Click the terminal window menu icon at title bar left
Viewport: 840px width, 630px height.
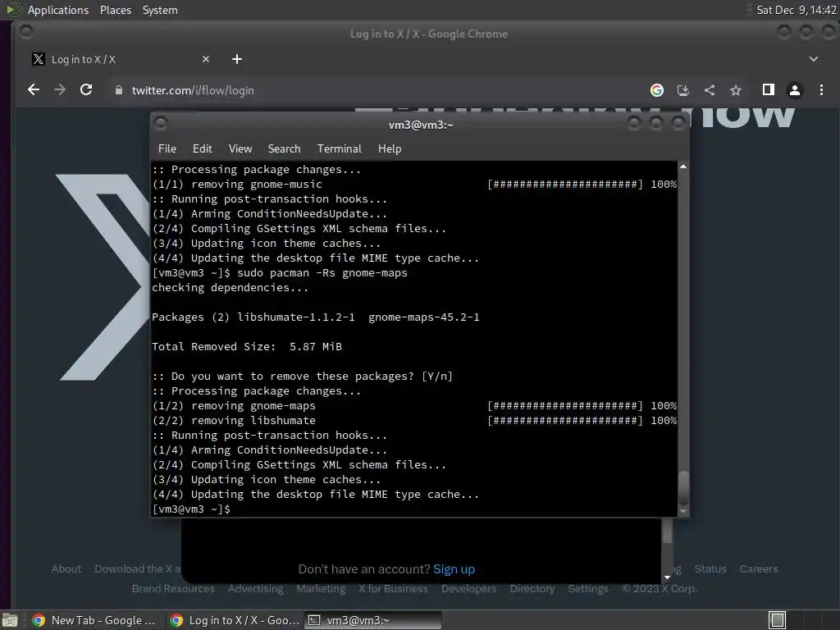tap(161, 124)
